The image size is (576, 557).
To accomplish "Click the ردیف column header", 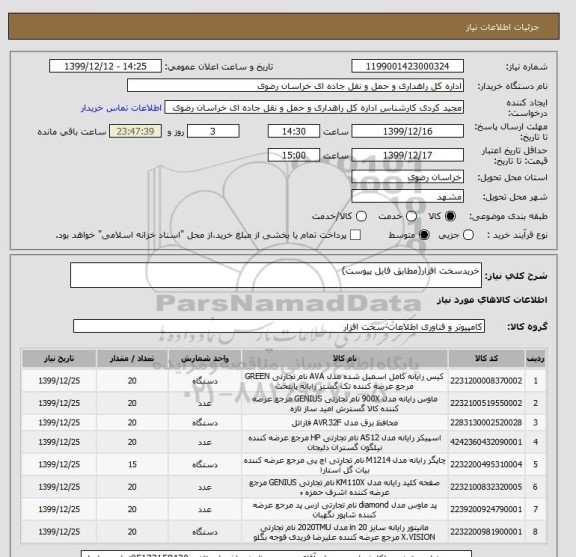I will pyautogui.click(x=535, y=359).
